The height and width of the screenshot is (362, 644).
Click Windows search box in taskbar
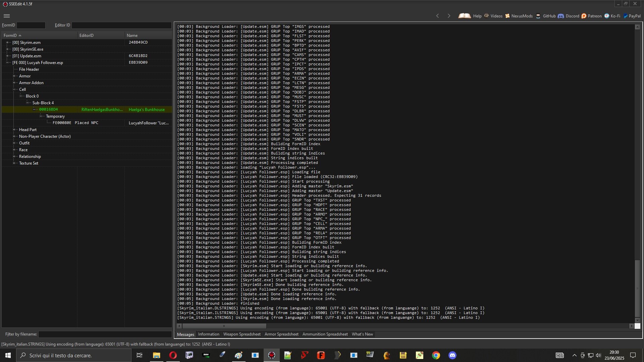pos(74,355)
